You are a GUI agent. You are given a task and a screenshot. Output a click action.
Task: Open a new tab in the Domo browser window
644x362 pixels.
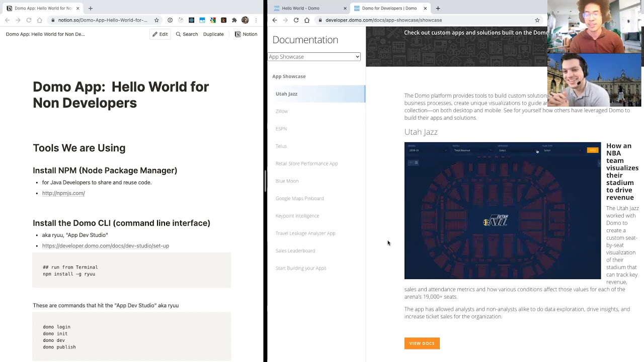point(438,8)
